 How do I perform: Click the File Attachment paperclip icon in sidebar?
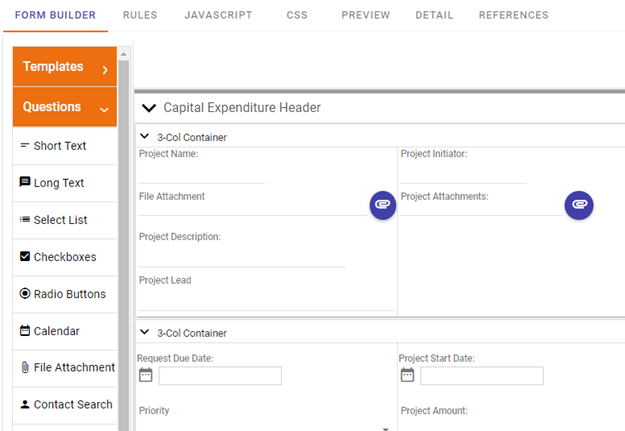click(25, 368)
